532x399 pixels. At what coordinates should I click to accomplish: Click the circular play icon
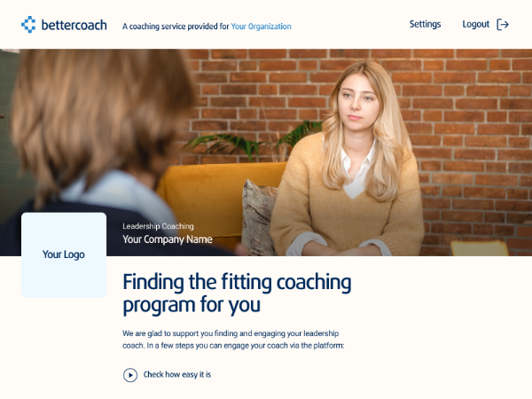(x=130, y=375)
